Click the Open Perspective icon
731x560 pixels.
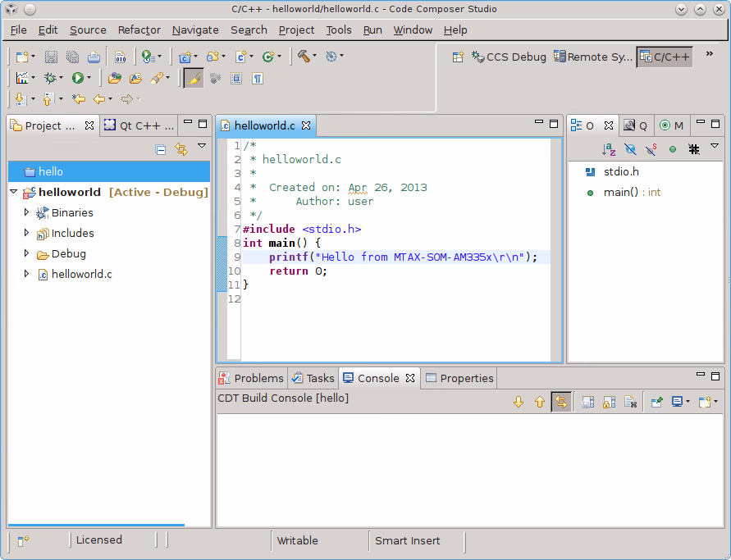click(459, 57)
